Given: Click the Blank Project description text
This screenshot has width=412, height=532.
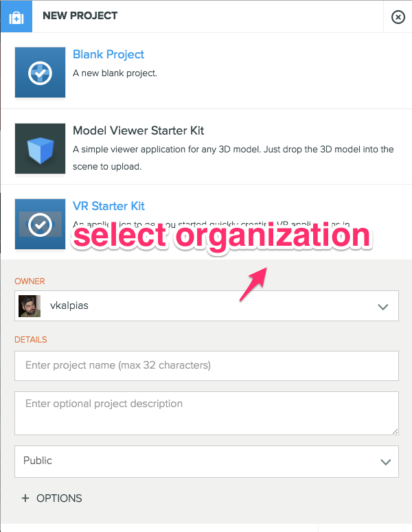Looking at the screenshot, I should click(x=115, y=73).
